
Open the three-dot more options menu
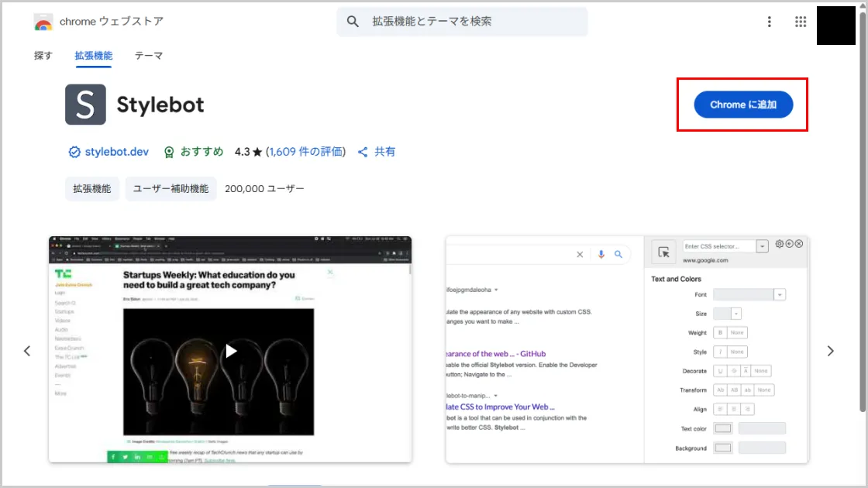[769, 22]
